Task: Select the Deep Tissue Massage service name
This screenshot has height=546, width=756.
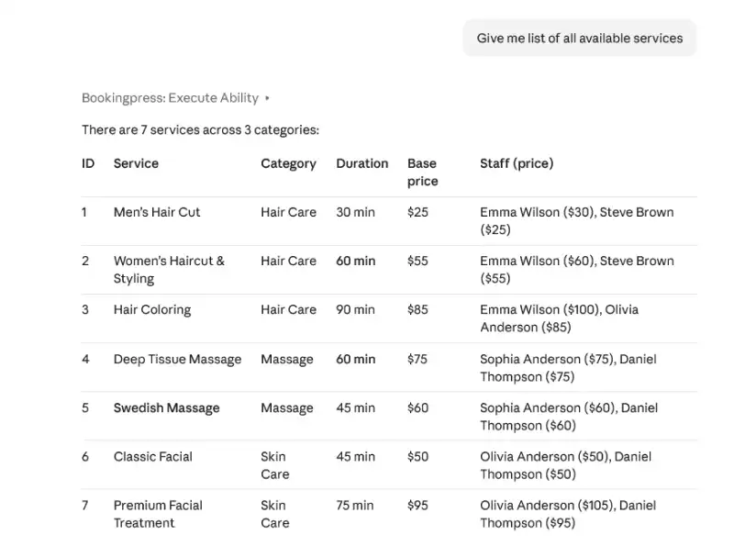Action: [x=177, y=360]
